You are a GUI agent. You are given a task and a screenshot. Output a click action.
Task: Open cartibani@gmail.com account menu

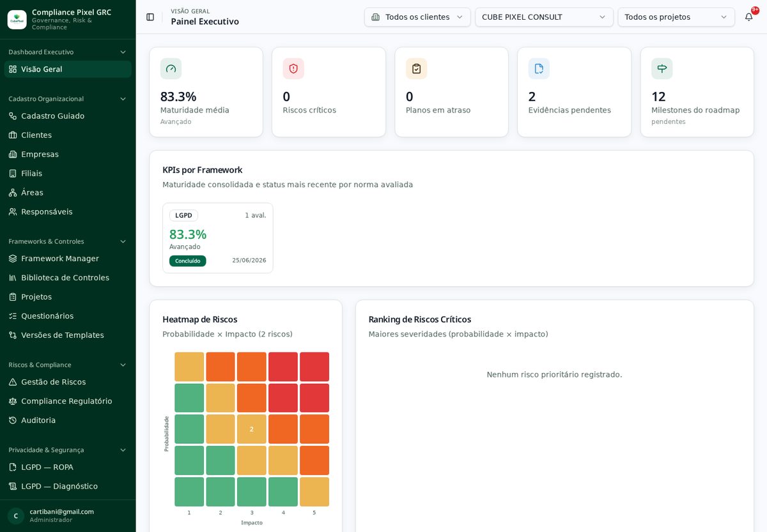pos(68,516)
